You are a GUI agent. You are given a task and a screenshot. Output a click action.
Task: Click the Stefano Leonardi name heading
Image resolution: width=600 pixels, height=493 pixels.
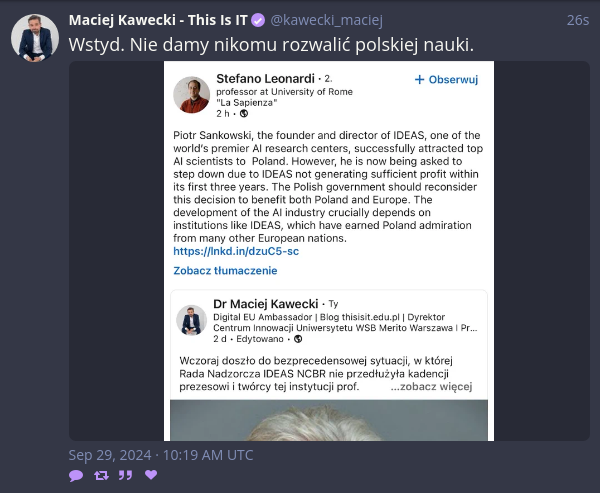pos(265,79)
